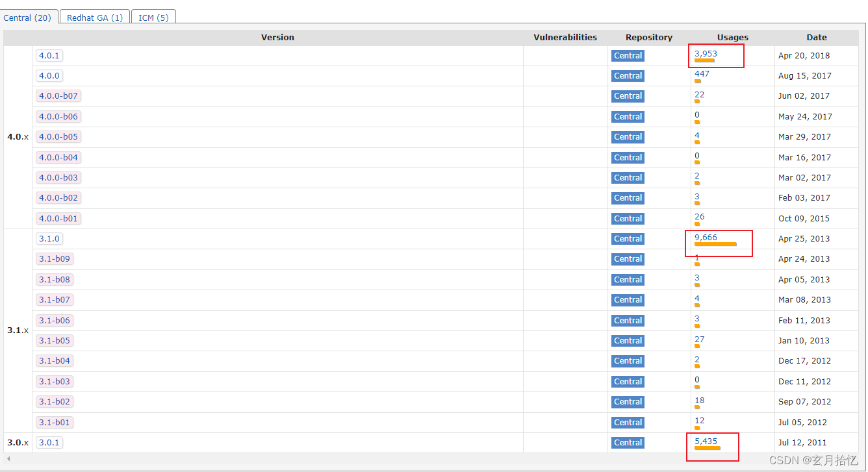Open version 3.1-b05 link
Viewport: 868px width, 472px height.
[x=55, y=341]
